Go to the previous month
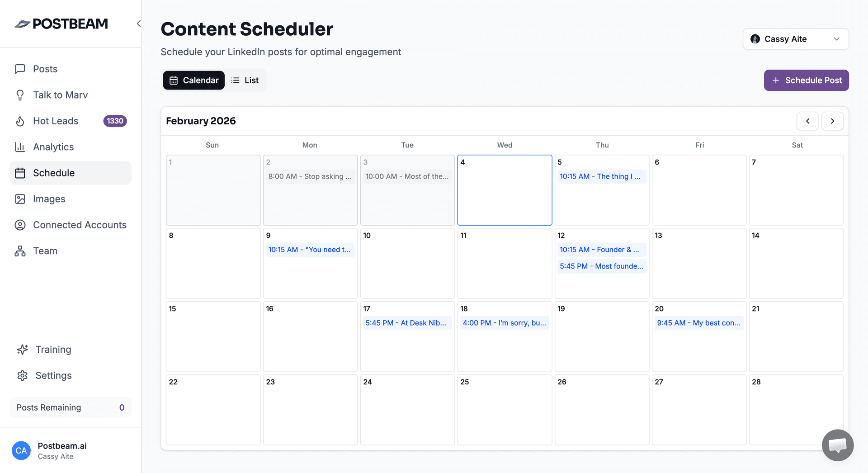 click(807, 121)
